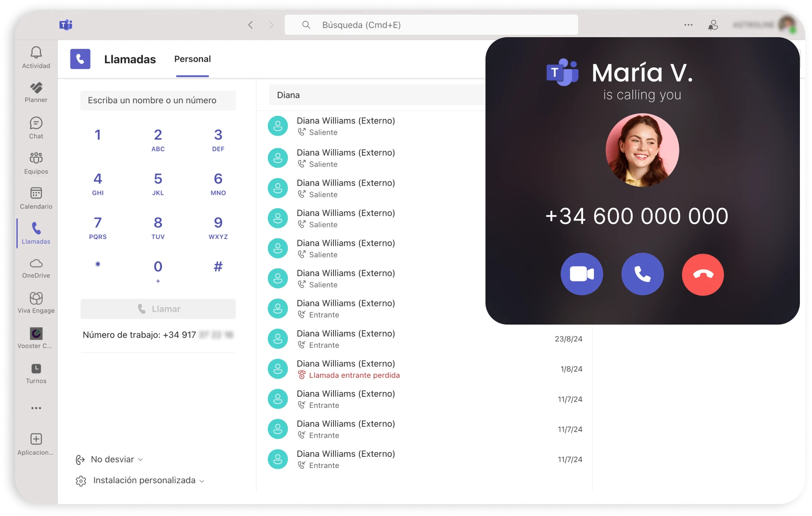Expand Instalación personalizada dropdown
This screenshot has height=516, width=812.
147,481
